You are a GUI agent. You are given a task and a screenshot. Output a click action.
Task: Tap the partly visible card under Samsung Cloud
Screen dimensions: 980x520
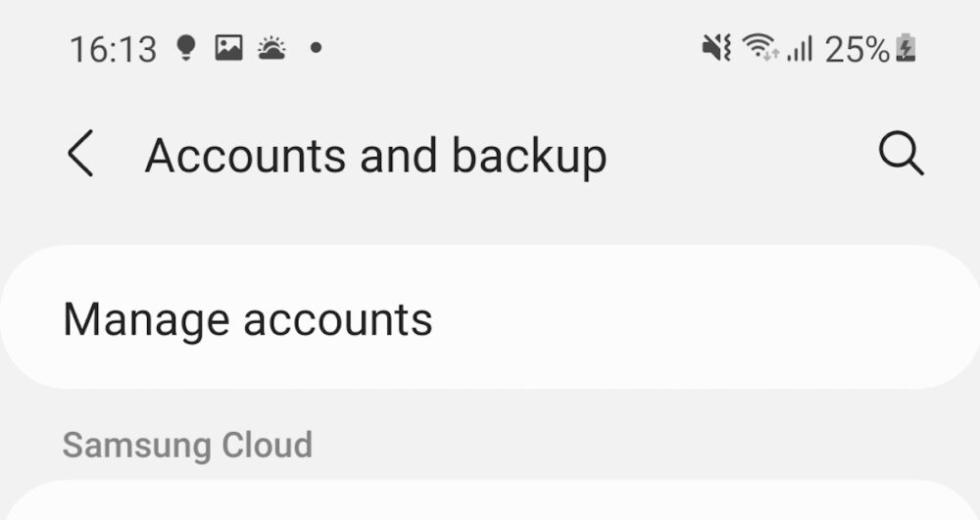[x=490, y=503]
